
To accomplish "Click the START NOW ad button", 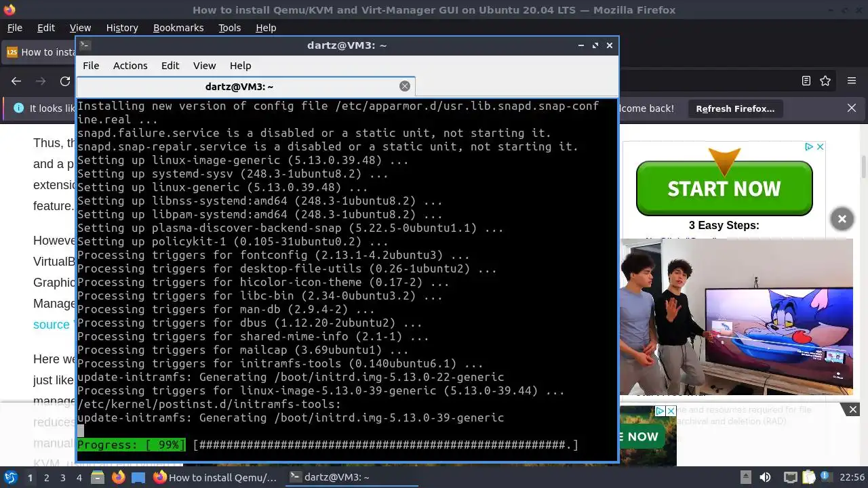I will (724, 188).
